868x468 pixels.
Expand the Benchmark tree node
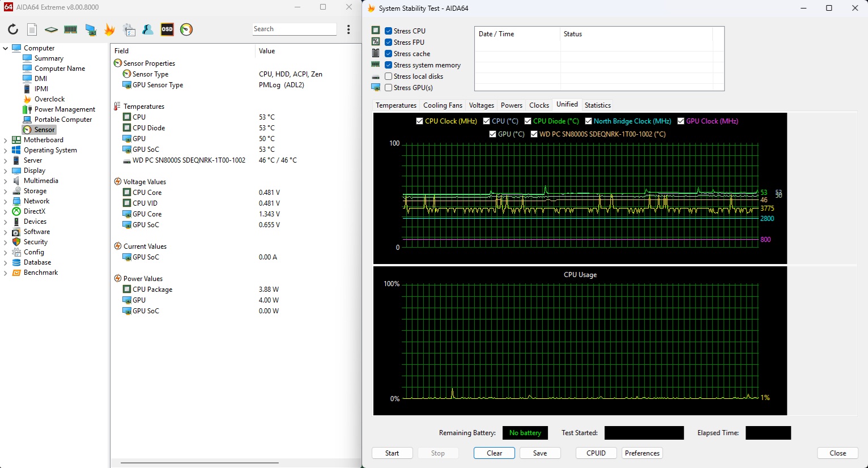click(x=6, y=273)
